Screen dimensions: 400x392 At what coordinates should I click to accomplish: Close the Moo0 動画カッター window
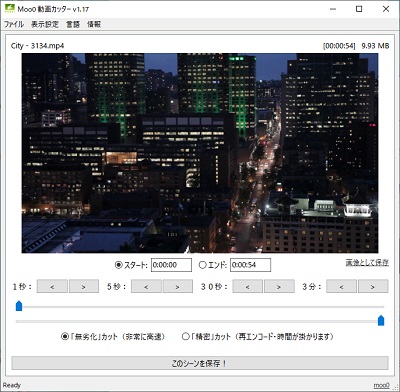click(386, 9)
